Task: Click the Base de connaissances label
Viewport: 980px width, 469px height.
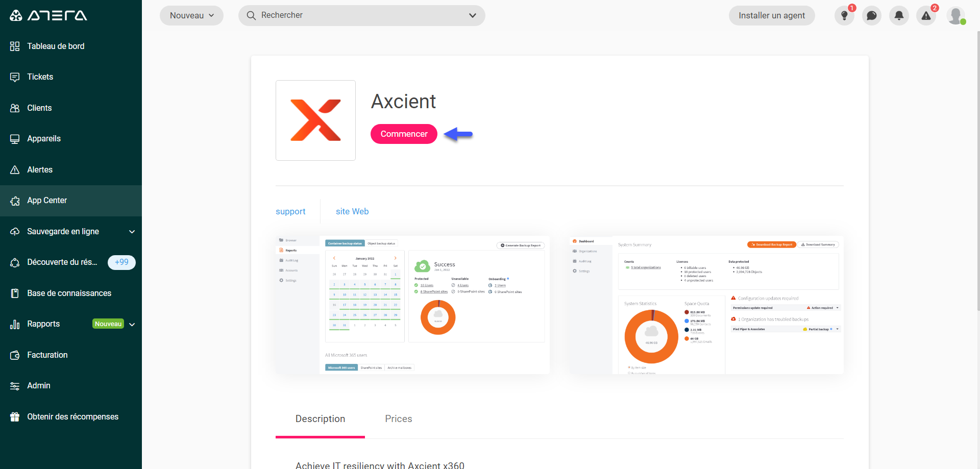Action: click(69, 293)
